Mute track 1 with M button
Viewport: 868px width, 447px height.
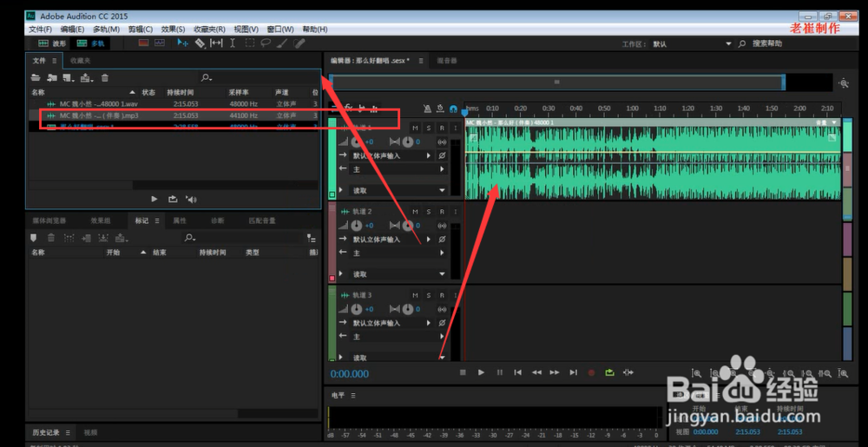click(415, 128)
